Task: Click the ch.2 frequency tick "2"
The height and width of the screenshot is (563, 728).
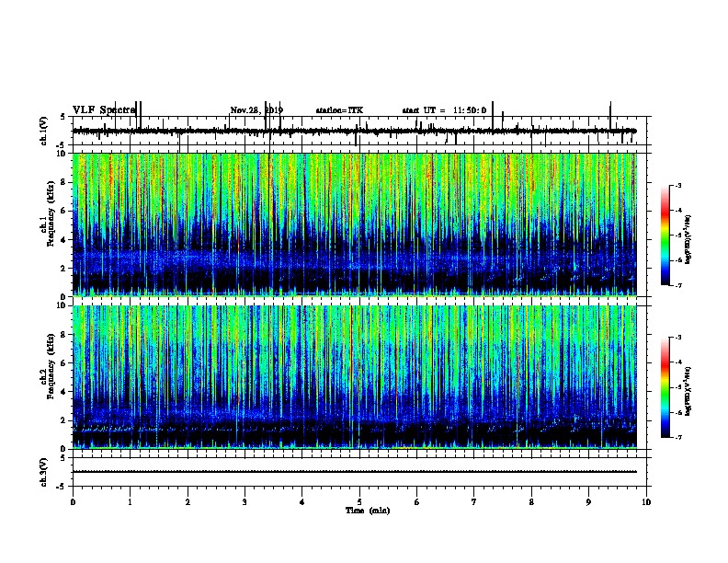Action: (x=64, y=420)
